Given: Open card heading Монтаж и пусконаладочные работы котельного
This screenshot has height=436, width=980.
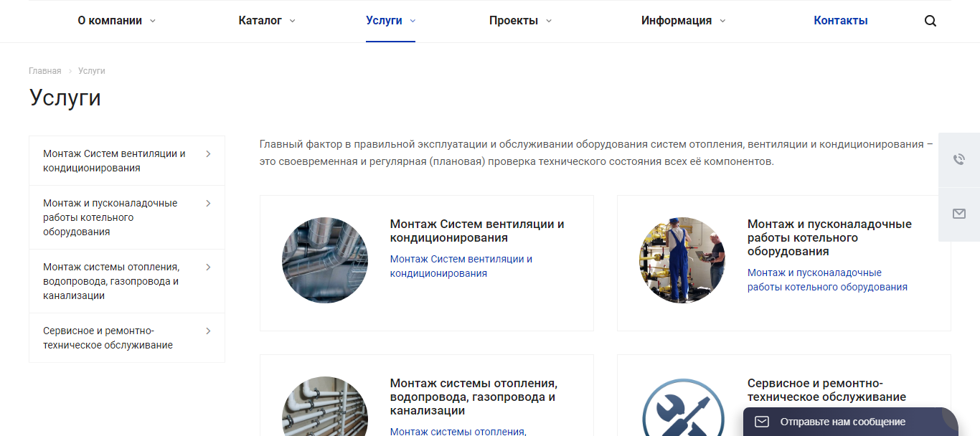Looking at the screenshot, I should 829,237.
